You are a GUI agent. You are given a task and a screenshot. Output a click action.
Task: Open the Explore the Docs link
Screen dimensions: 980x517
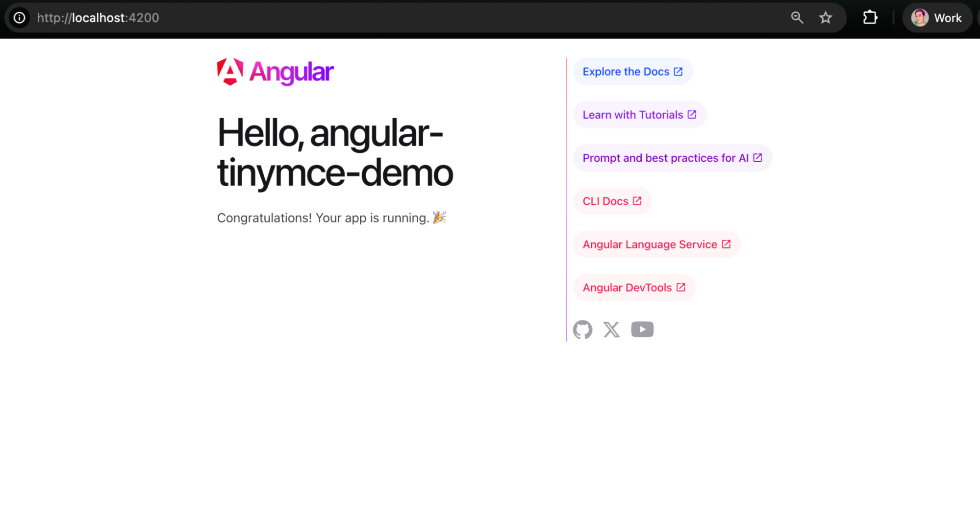point(632,72)
